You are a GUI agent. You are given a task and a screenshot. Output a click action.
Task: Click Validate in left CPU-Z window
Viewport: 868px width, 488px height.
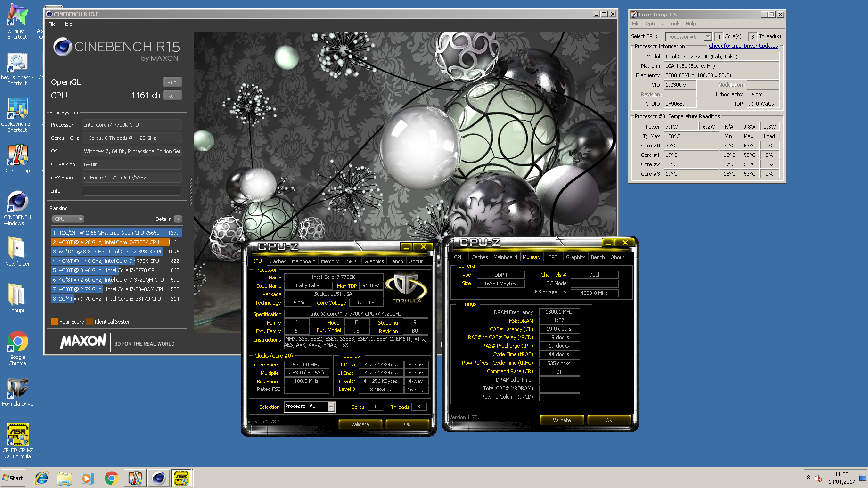tap(360, 424)
